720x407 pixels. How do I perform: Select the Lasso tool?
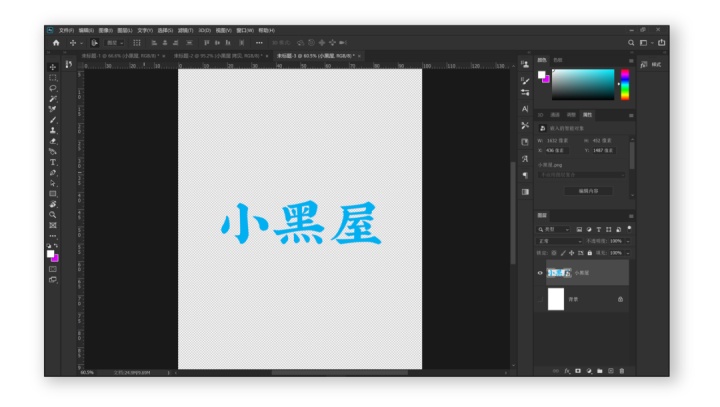(53, 88)
